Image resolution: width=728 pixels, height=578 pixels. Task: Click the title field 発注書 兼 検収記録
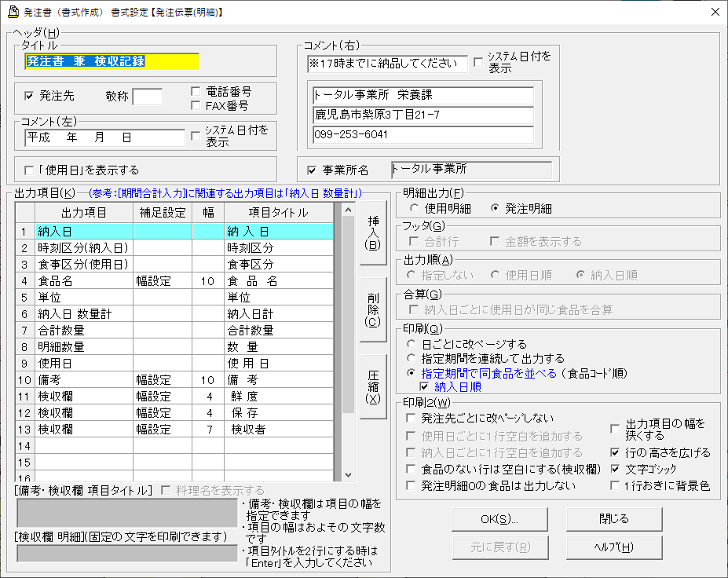(x=112, y=61)
